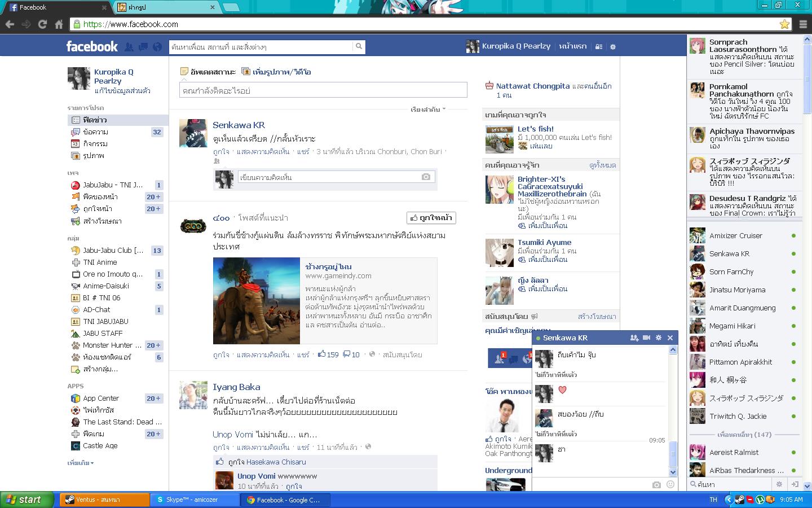This screenshot has height=508, width=812.
Task: Add friends to the Senkawa KR chat
Action: [634, 338]
